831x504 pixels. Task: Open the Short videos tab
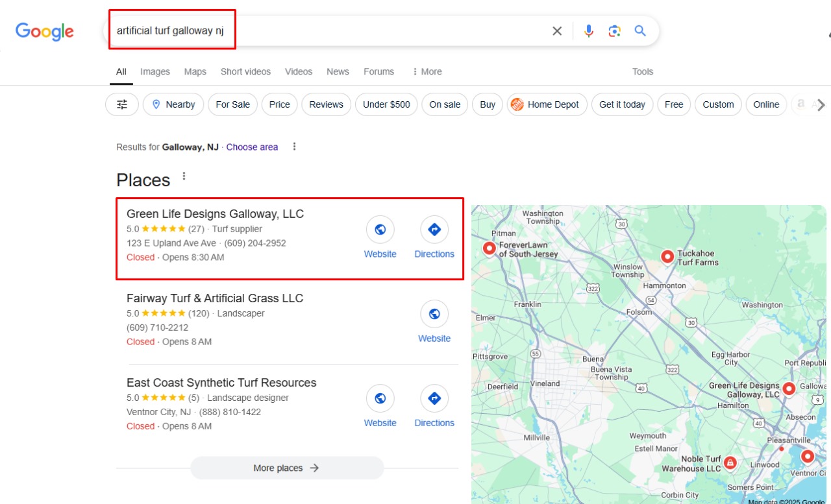click(245, 71)
